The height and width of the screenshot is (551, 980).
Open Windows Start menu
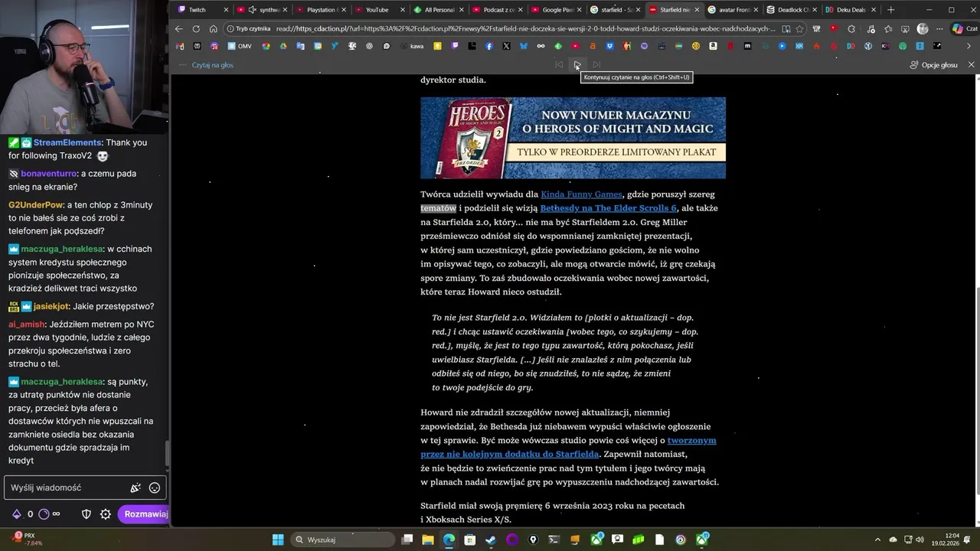pos(278,540)
